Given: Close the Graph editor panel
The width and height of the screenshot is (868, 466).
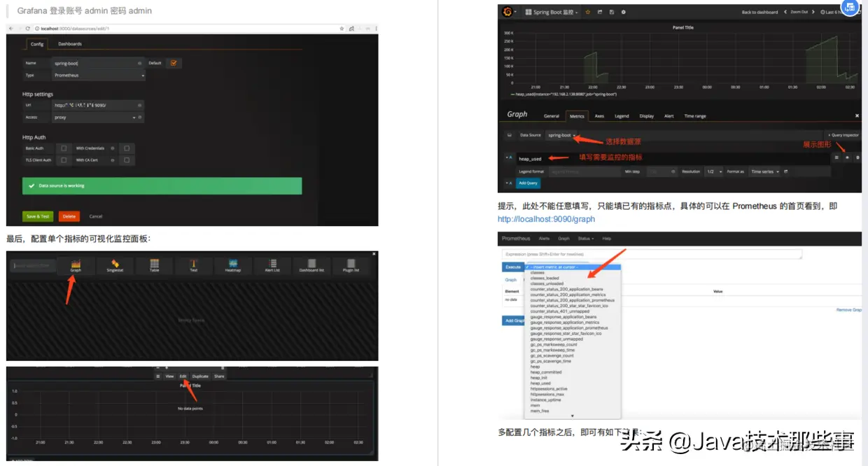Looking at the screenshot, I should click(x=857, y=115).
